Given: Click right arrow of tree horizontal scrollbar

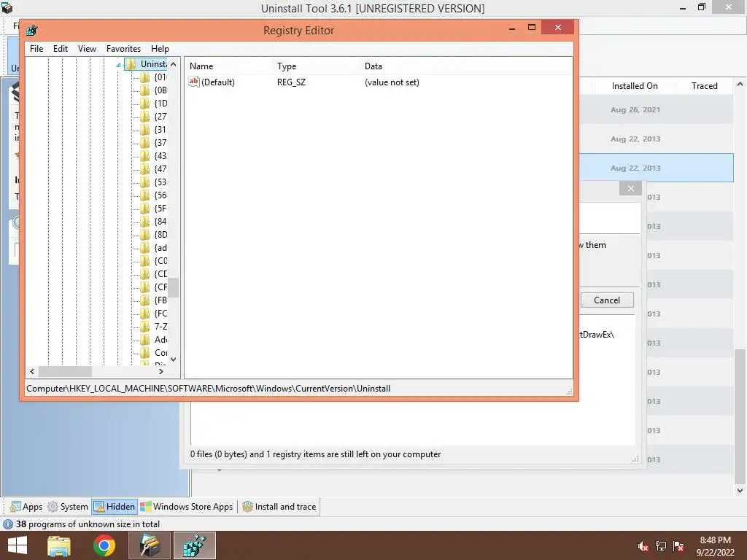Looking at the screenshot, I should point(161,371).
